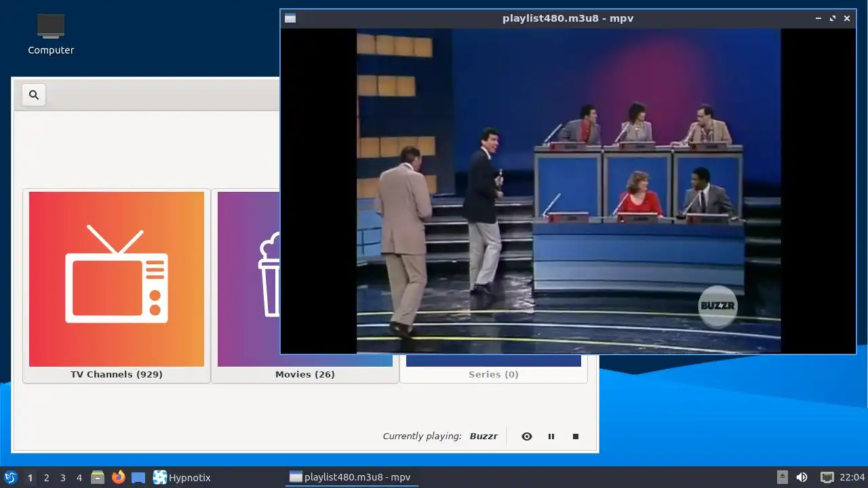The image size is (868, 488).
Task: Open the mpv window menu icon
Action: coord(290,18)
